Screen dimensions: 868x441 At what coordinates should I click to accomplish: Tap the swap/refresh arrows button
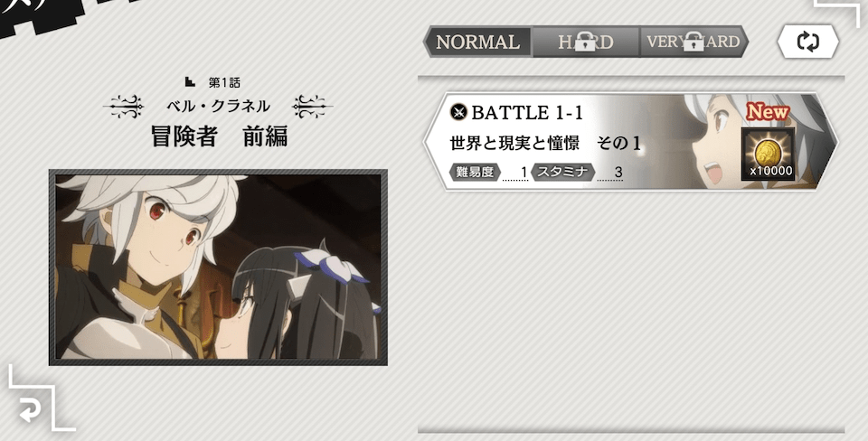click(x=807, y=42)
